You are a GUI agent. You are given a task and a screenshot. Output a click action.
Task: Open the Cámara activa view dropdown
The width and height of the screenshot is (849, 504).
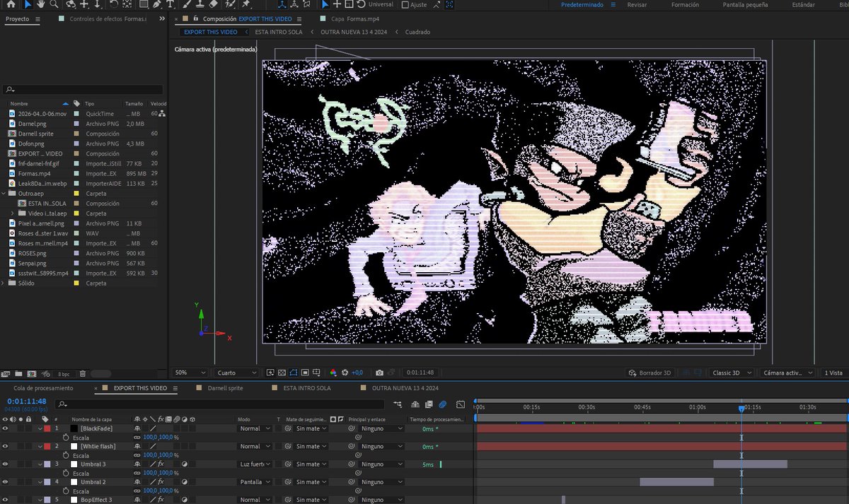tap(789, 373)
